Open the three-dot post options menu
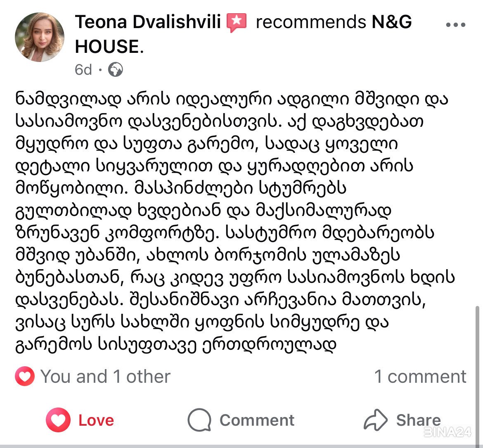 (456, 25)
